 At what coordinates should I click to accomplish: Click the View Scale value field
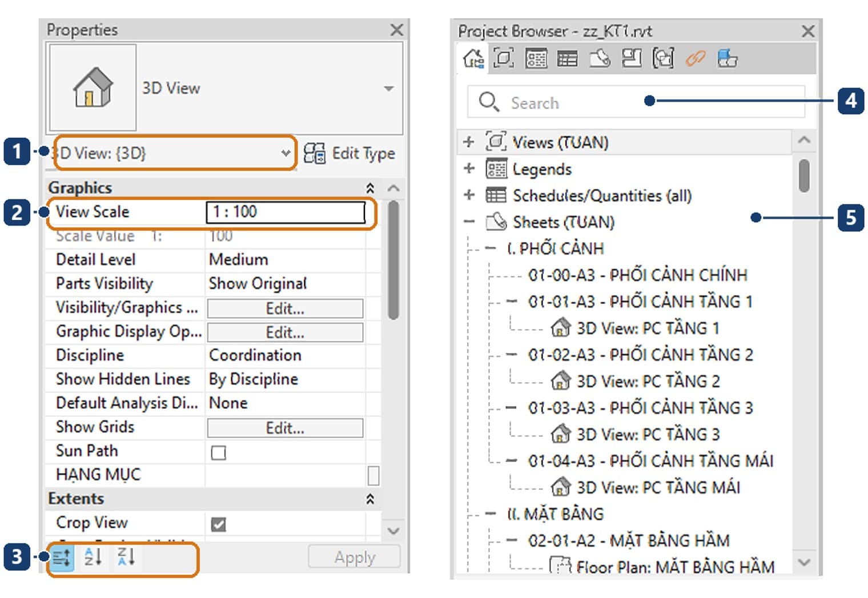coord(286,212)
